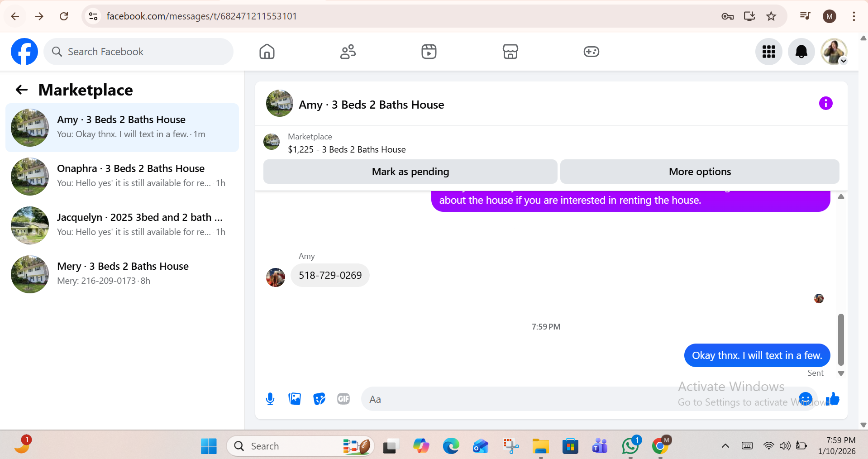Open the Chrome three-dot menu

point(854,16)
